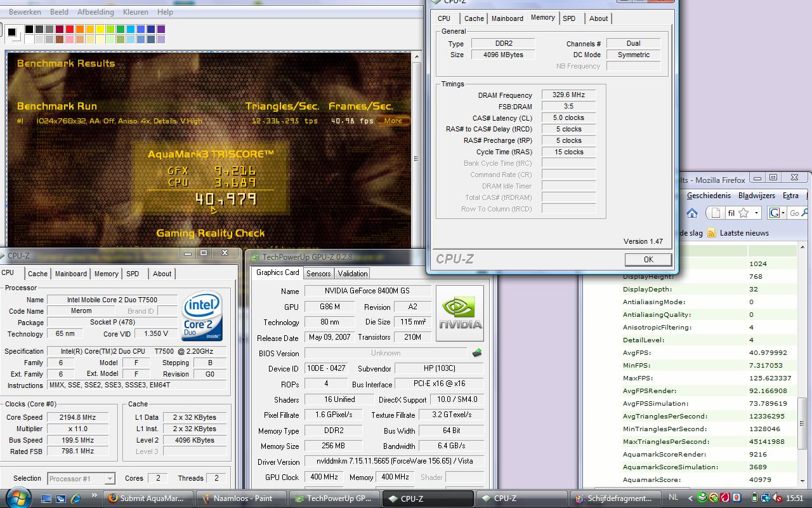Click the page icon in Firefox address bar
The image size is (812, 508).
pos(716,213)
